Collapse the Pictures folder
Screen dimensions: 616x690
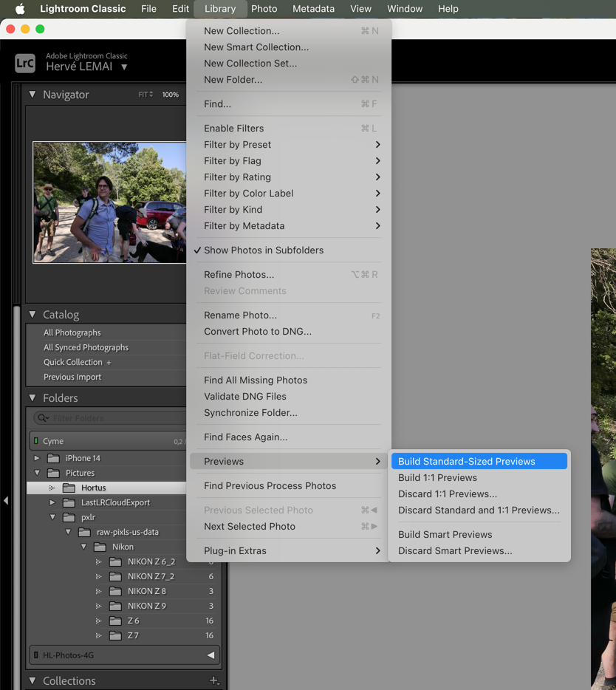pyautogui.click(x=37, y=473)
